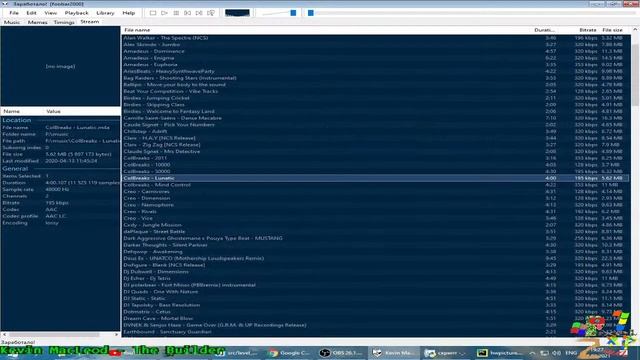Open the Edit menu
The height and width of the screenshot is (360, 640).
point(31,13)
